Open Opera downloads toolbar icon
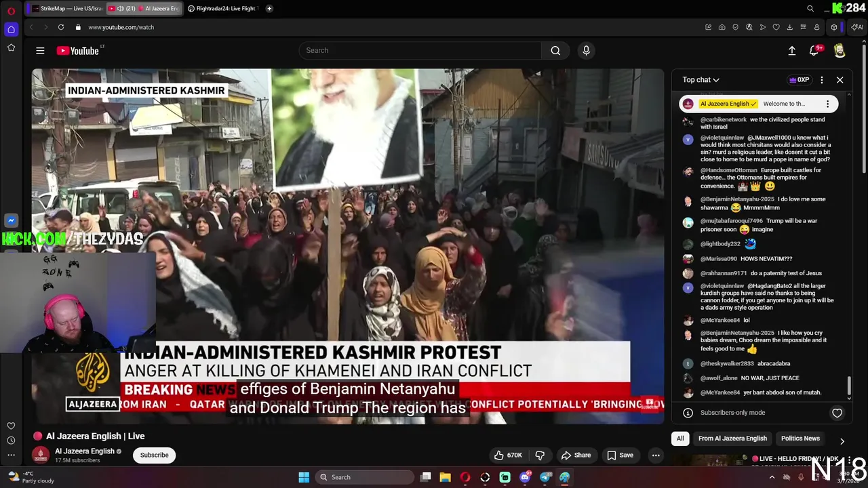 (789, 27)
